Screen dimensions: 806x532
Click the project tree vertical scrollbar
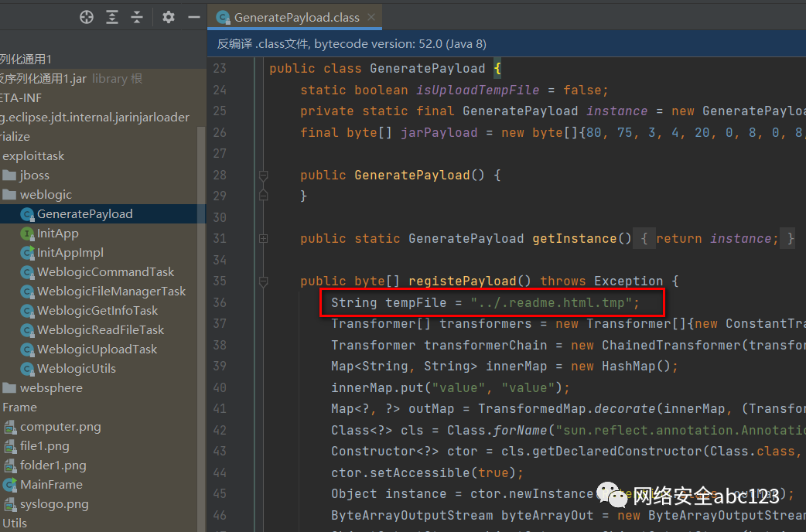click(201, 329)
